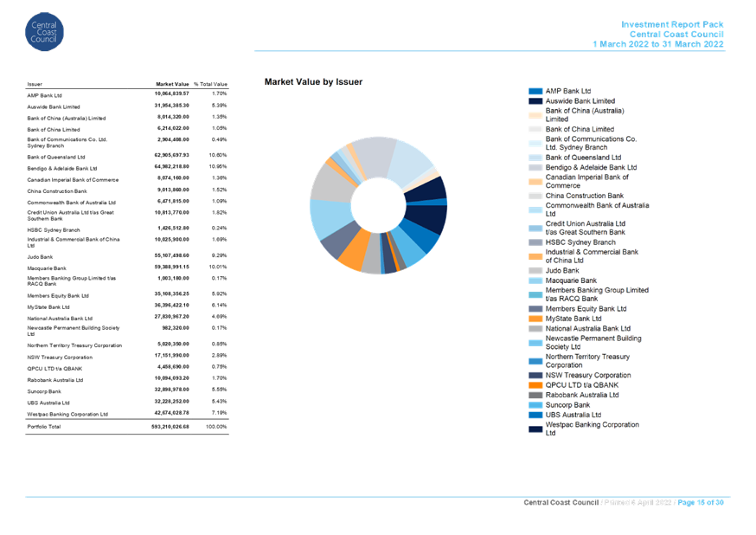Click the 'Bank of Queensland Ltd' table row name
Image resolution: width=756 pixels, height=535 pixels.
click(56, 158)
